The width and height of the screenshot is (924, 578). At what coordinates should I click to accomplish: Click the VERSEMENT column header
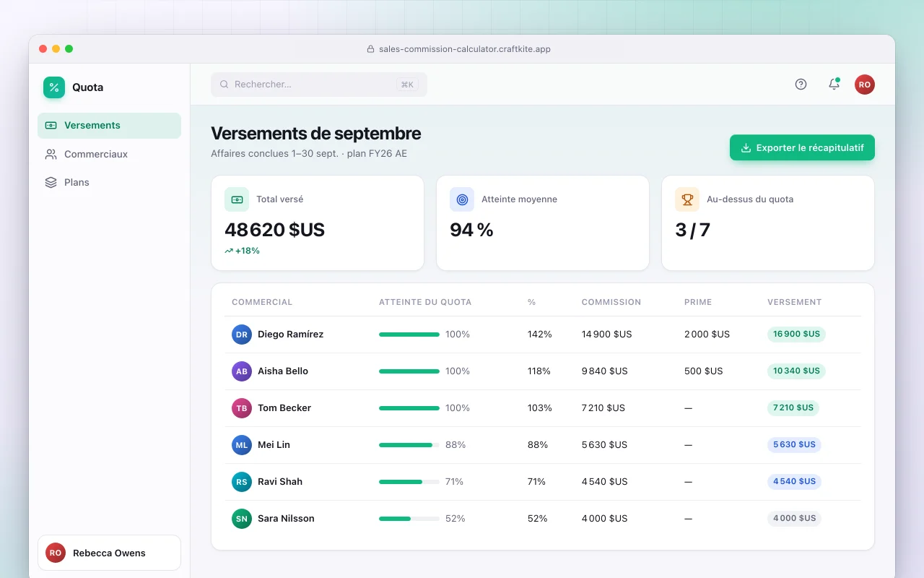794,302
